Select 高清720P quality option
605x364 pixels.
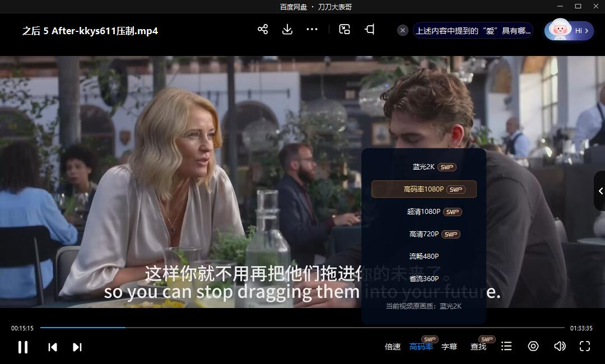pyautogui.click(x=424, y=234)
